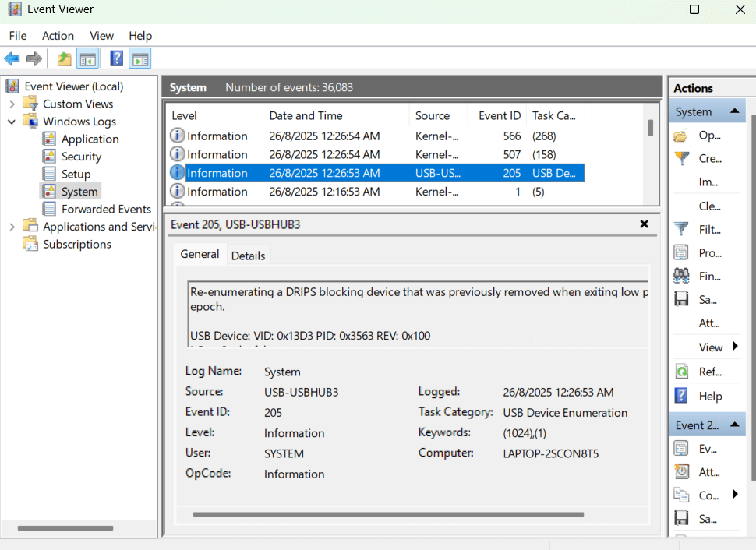The image size is (756, 550).
Task: Toggle the Show/Hide Action Pane toolbar button
Action: [x=140, y=59]
